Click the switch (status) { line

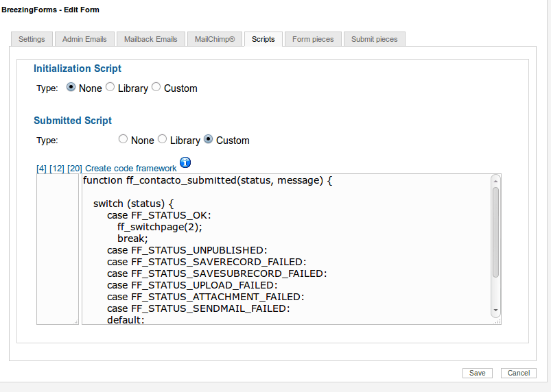tap(134, 204)
